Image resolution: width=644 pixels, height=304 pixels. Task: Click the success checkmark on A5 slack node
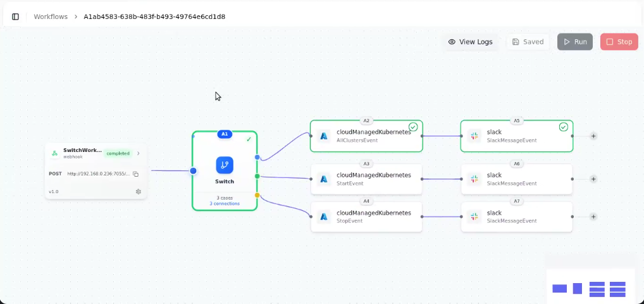click(564, 127)
